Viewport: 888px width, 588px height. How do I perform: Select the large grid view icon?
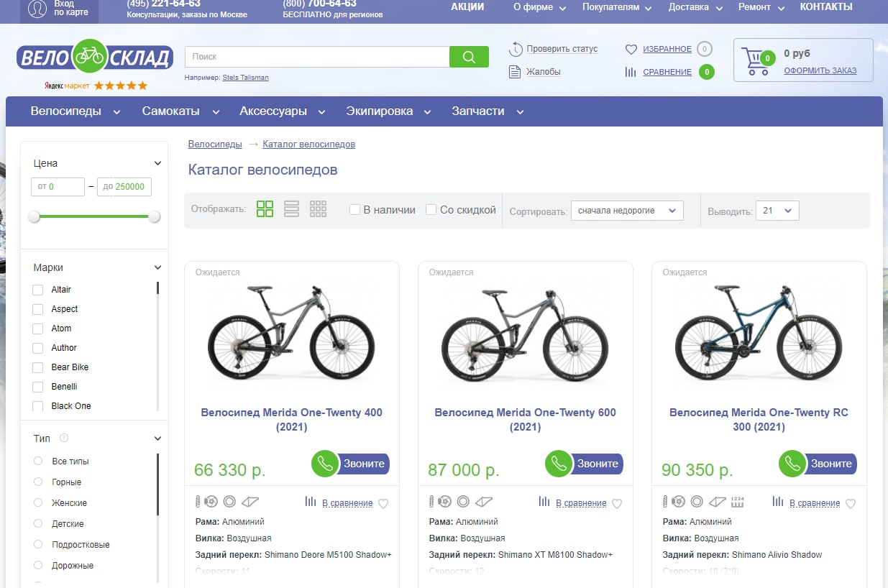(x=265, y=209)
